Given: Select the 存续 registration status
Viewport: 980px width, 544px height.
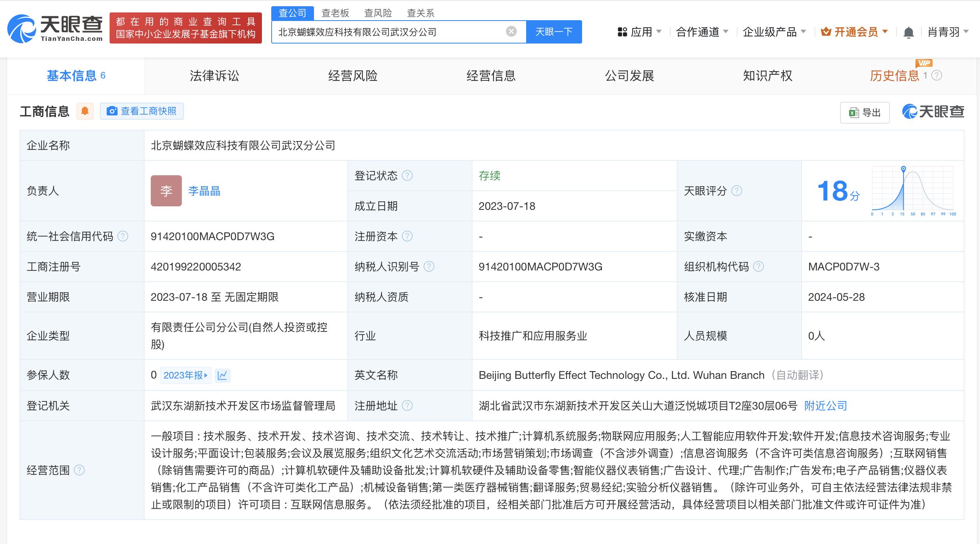Looking at the screenshot, I should click(489, 176).
